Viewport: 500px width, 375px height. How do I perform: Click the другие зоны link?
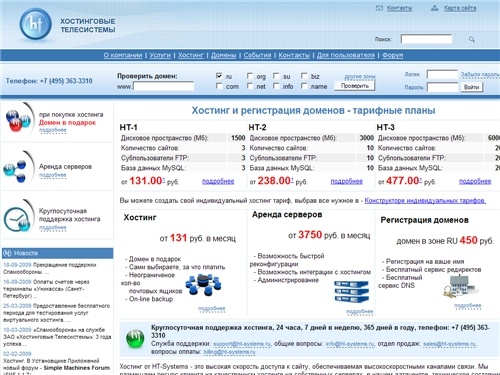point(360,77)
